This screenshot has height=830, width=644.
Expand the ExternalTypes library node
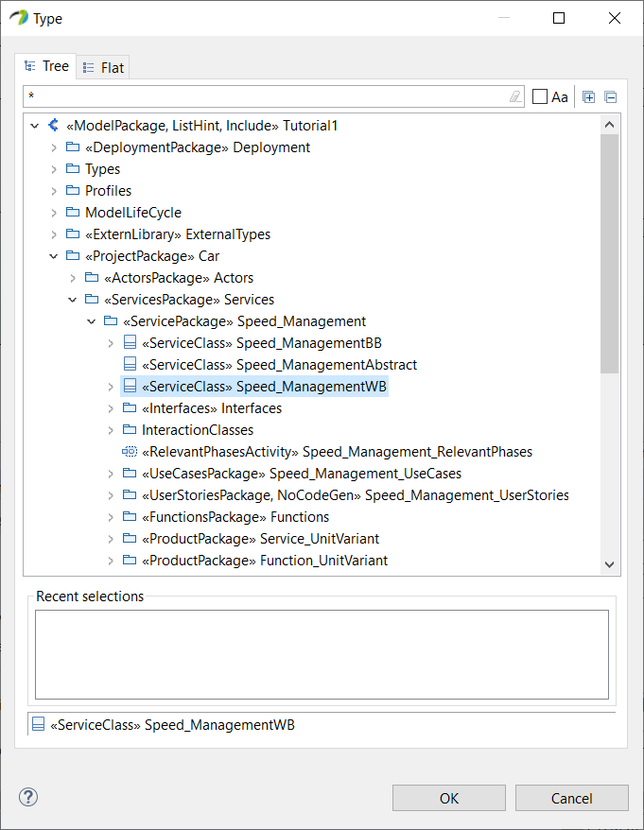pyautogui.click(x=54, y=233)
